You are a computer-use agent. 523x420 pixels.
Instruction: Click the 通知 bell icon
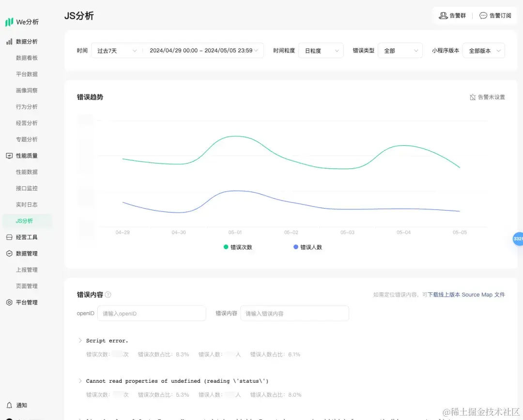pyautogui.click(x=9, y=405)
